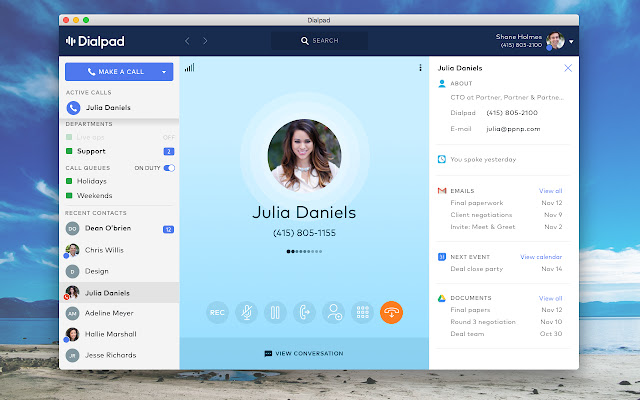Viewport: 640px width, 400px height.
Task: Click the Support badge showing 2
Action: point(169,151)
